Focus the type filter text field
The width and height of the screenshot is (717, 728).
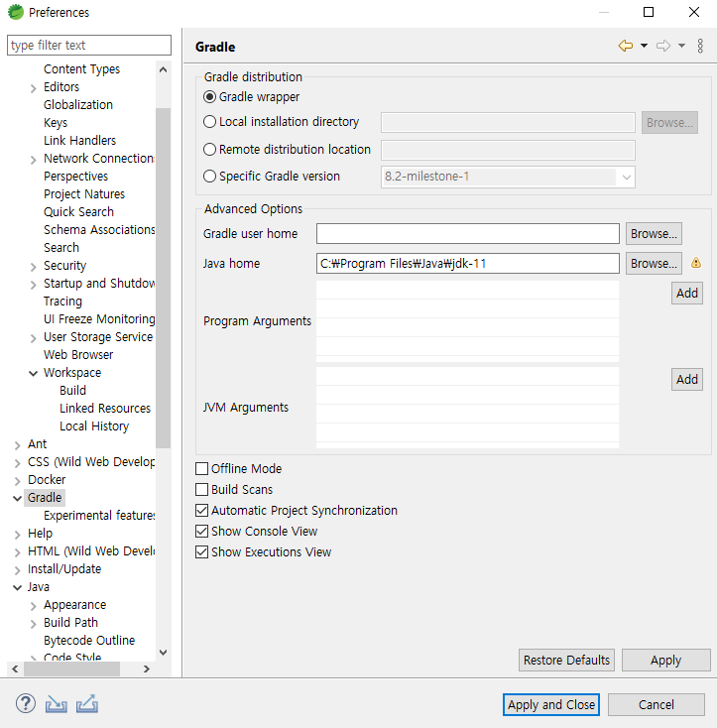tap(89, 45)
